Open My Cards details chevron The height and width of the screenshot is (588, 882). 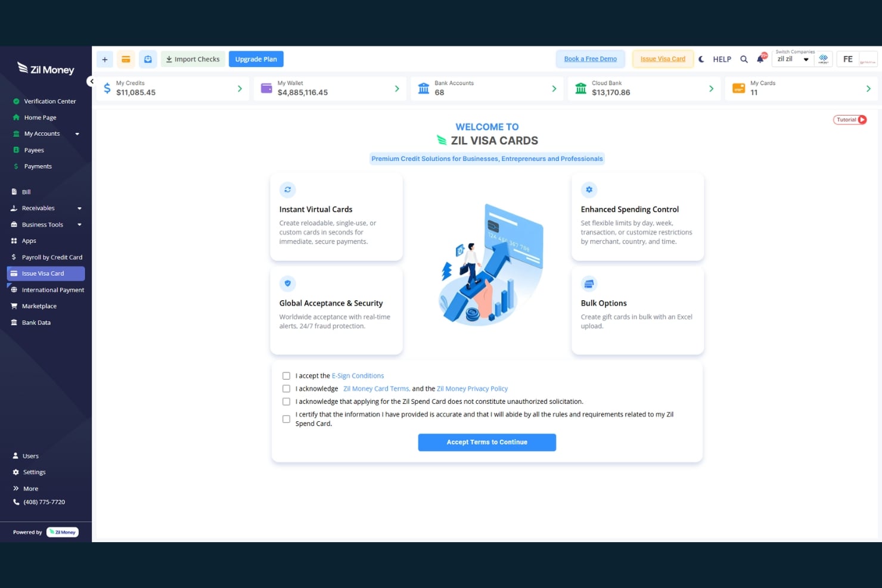tap(868, 89)
